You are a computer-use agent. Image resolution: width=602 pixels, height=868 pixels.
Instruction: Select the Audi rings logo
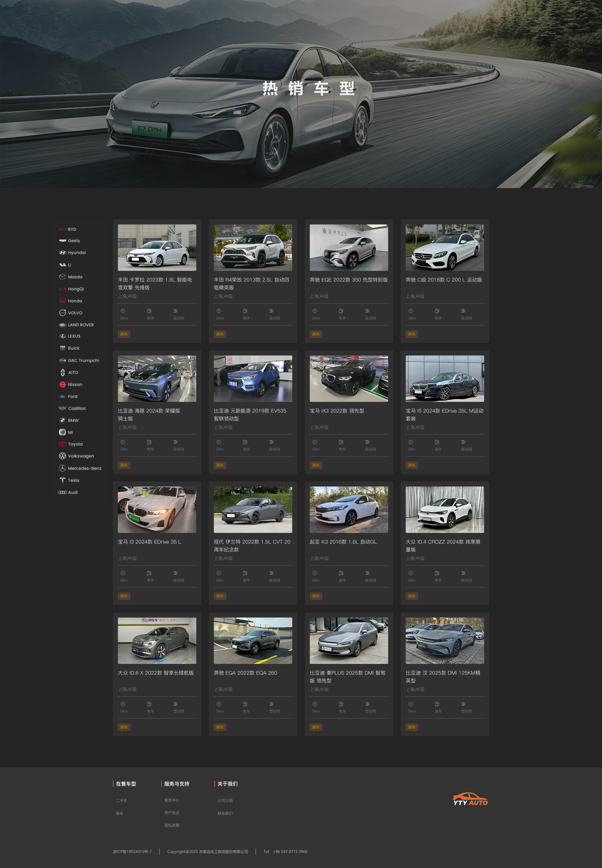coord(62,492)
